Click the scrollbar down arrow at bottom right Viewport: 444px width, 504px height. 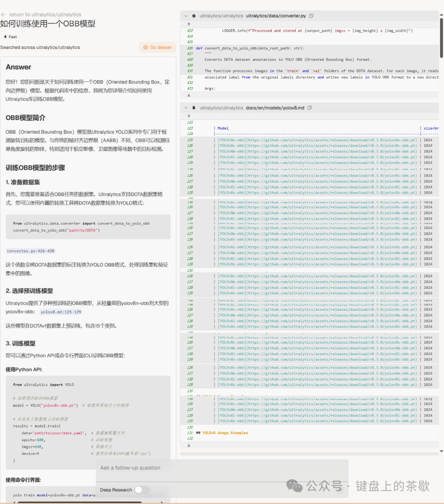coord(442,451)
